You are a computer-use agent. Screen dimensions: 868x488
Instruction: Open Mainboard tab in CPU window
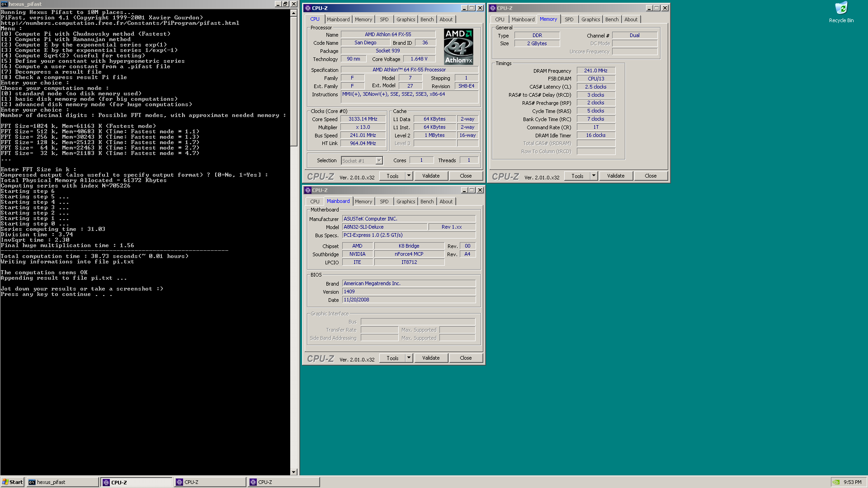coord(338,19)
